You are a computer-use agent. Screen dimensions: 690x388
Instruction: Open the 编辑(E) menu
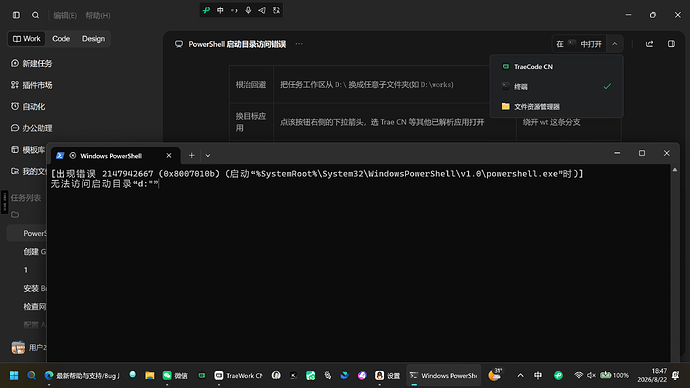point(65,15)
